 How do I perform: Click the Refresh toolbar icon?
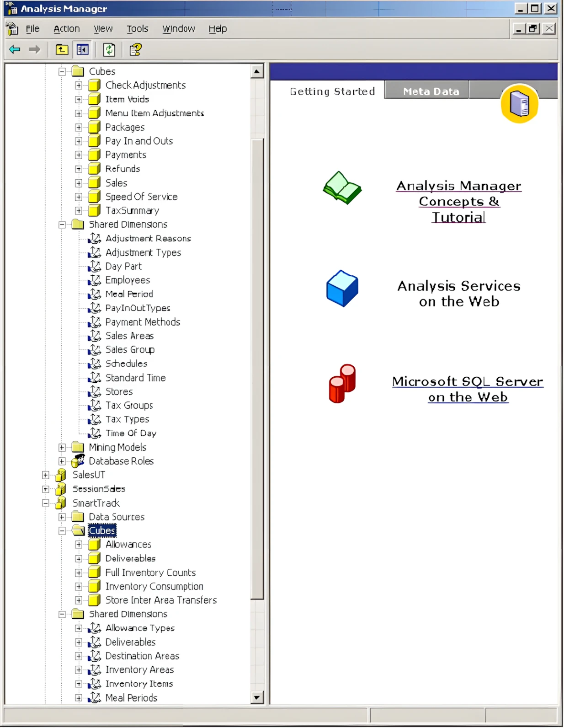(x=109, y=49)
